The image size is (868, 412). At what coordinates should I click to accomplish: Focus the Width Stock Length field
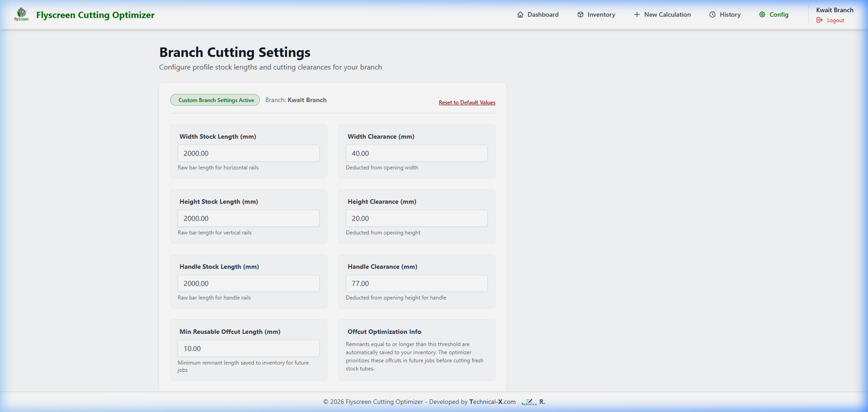248,153
